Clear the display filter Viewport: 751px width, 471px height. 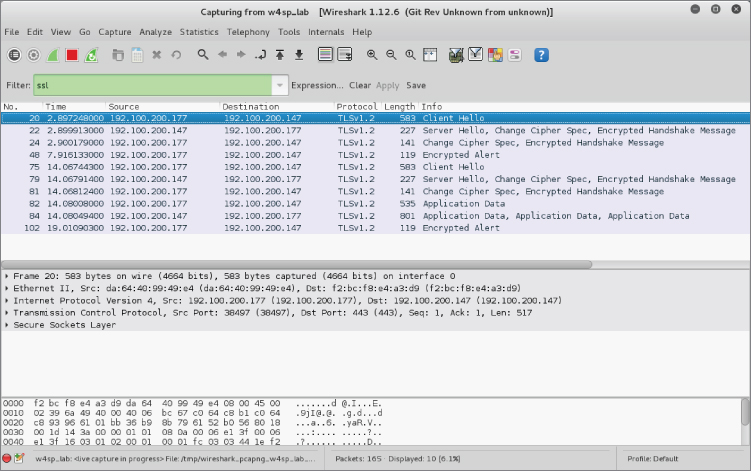pyautogui.click(x=360, y=85)
